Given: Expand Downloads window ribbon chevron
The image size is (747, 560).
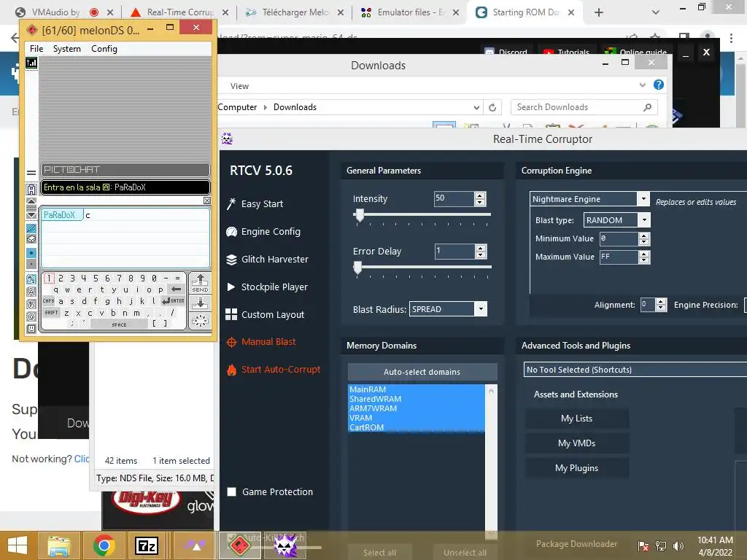Looking at the screenshot, I should pyautogui.click(x=642, y=85).
